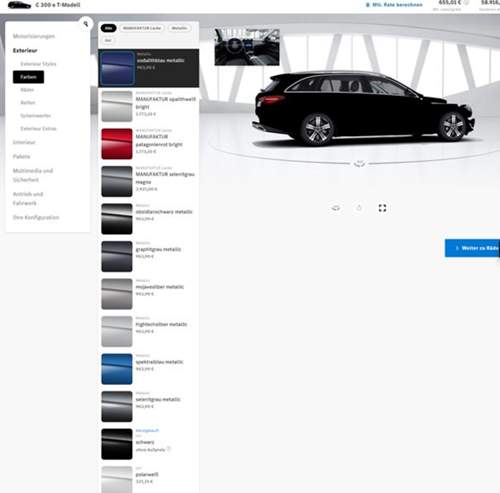Click the car exterior view icon below the car

pyautogui.click(x=336, y=208)
